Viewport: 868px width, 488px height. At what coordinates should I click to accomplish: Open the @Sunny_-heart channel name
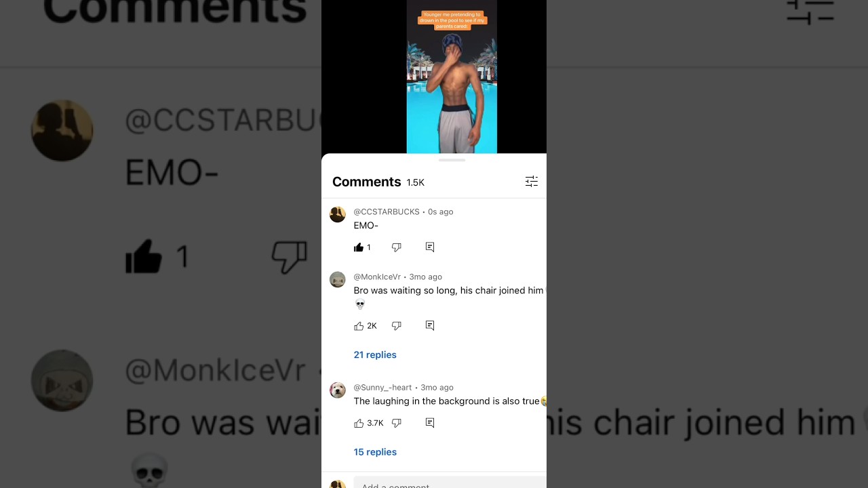[382, 388]
